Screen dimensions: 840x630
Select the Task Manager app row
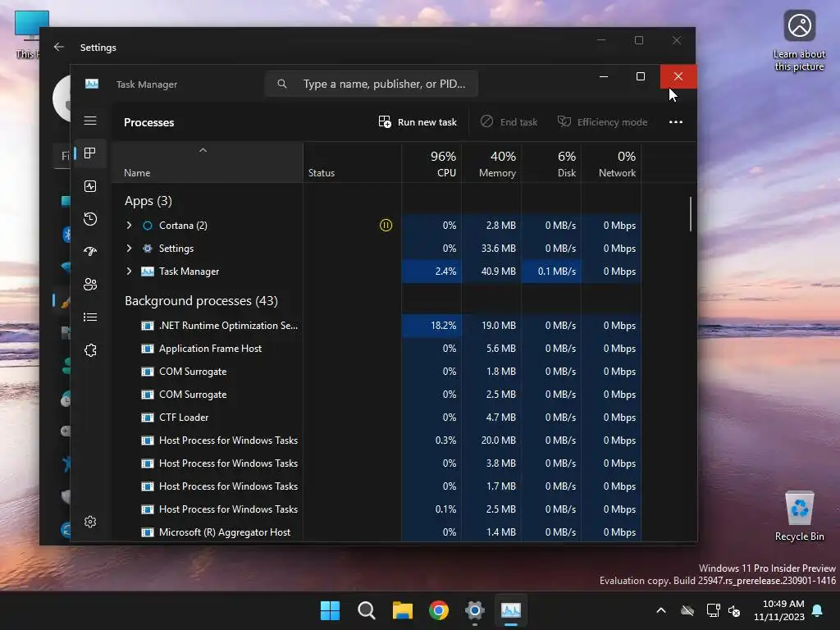pyautogui.click(x=377, y=271)
